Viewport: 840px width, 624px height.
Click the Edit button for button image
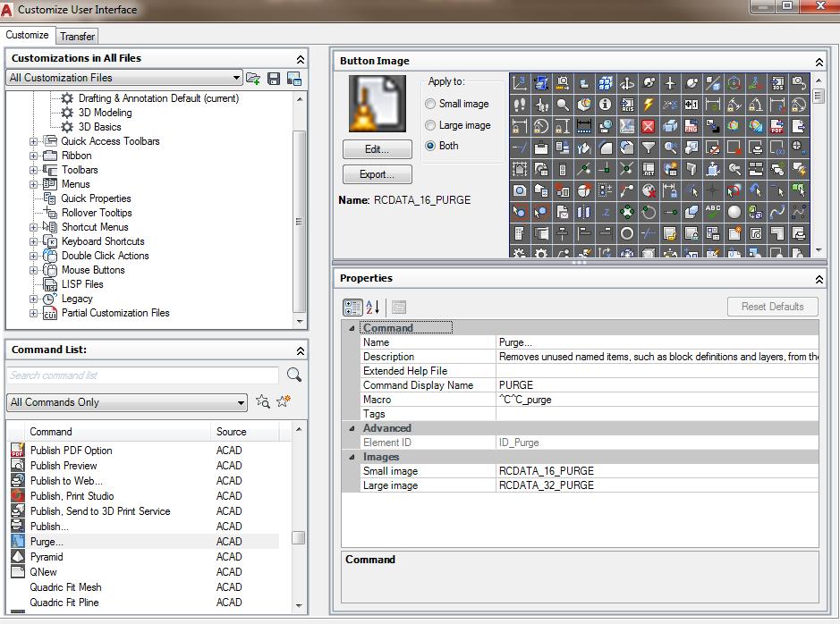[x=377, y=148]
